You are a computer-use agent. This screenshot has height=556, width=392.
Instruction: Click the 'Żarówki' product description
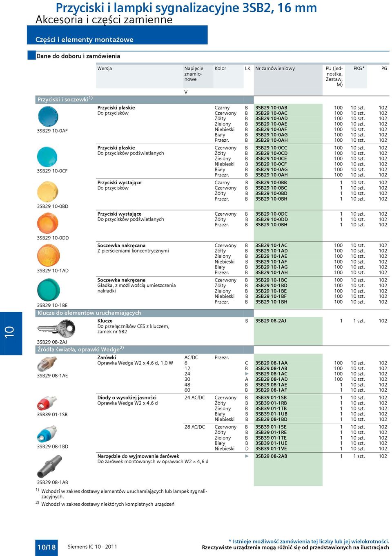(x=135, y=360)
